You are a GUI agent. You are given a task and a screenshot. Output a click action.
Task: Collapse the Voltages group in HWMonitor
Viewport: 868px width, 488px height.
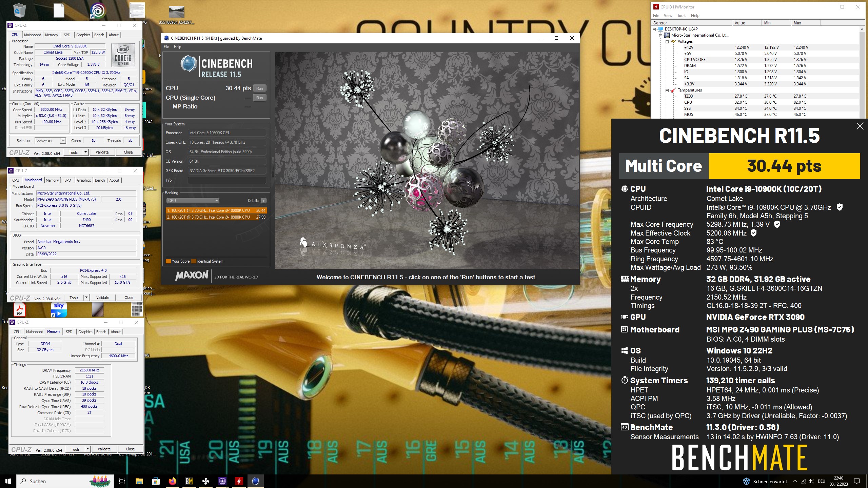[667, 41]
